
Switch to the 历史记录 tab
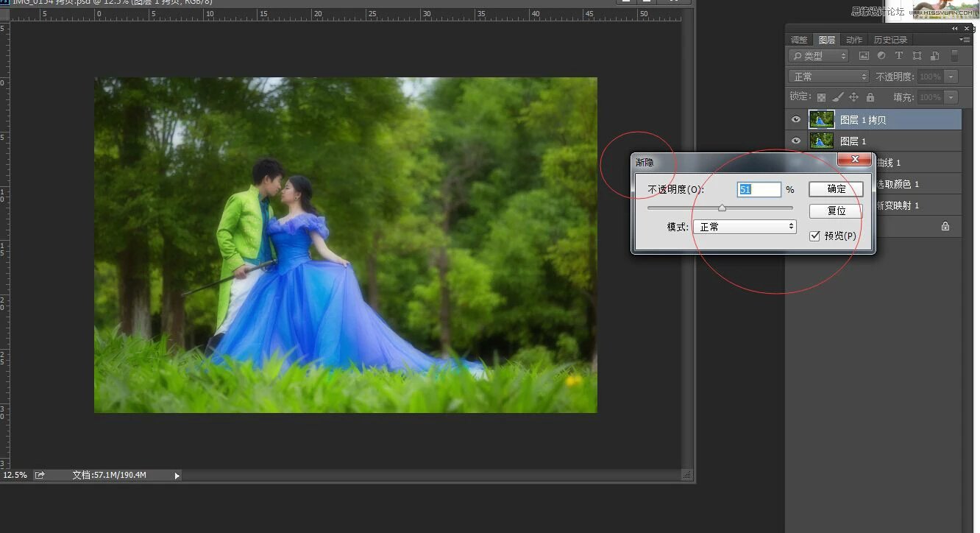point(890,40)
